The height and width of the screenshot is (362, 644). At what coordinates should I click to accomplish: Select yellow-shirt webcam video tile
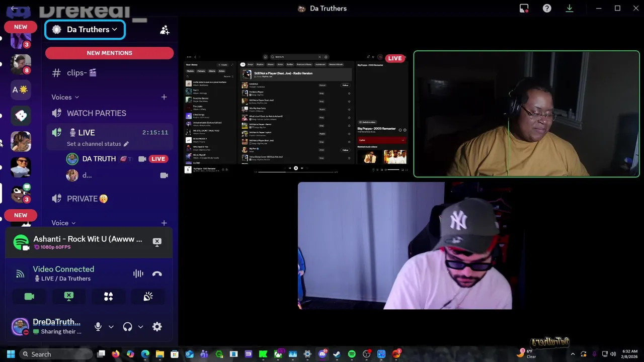[526, 114]
